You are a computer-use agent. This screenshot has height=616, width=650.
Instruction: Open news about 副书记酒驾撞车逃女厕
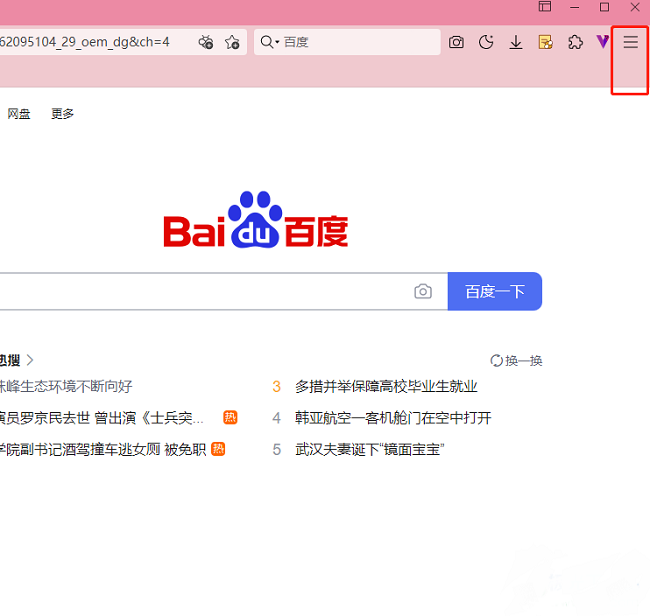click(x=103, y=449)
